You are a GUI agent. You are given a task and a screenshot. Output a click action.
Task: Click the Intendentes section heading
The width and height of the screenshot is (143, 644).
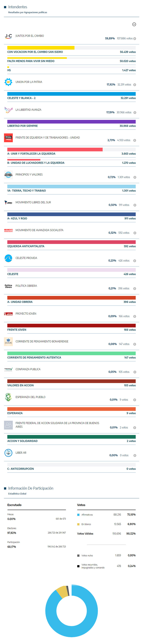18,7
